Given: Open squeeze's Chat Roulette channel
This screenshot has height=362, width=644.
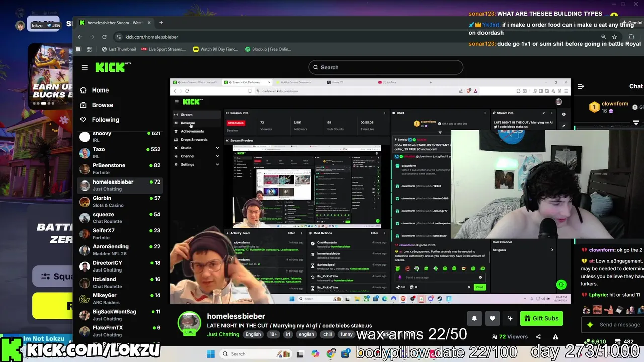Looking at the screenshot, I should tap(120, 218).
